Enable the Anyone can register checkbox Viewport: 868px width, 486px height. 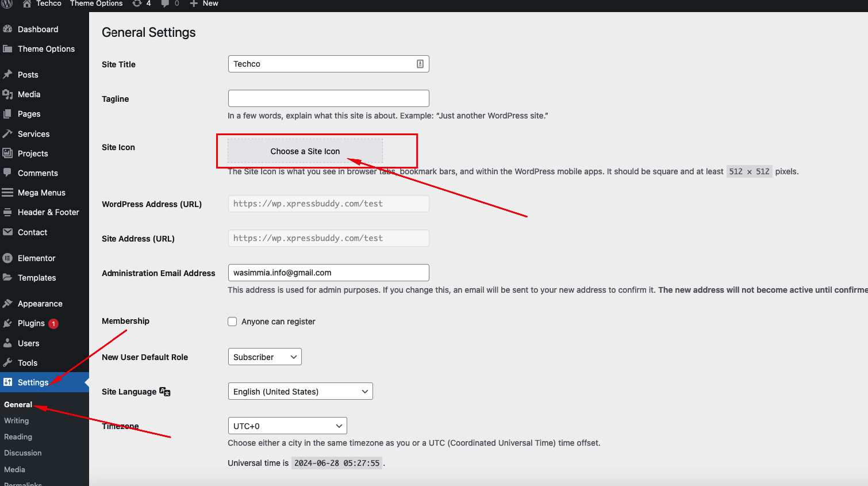(x=232, y=322)
